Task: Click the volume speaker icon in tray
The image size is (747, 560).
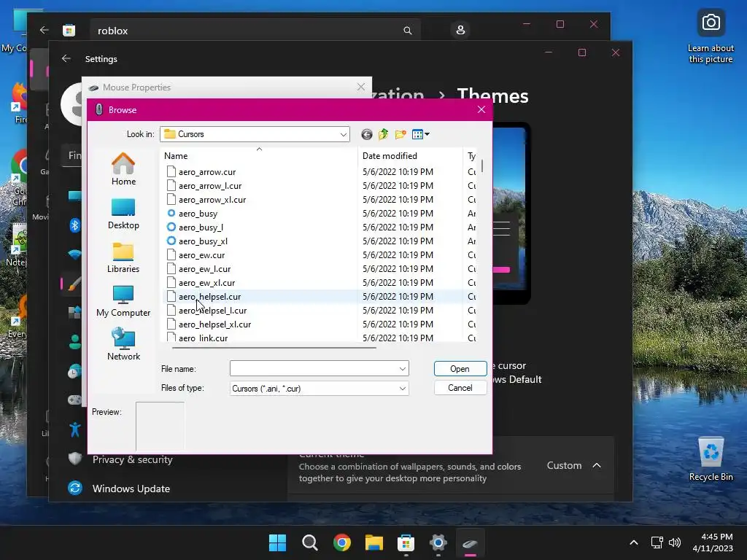Action: [x=675, y=542]
